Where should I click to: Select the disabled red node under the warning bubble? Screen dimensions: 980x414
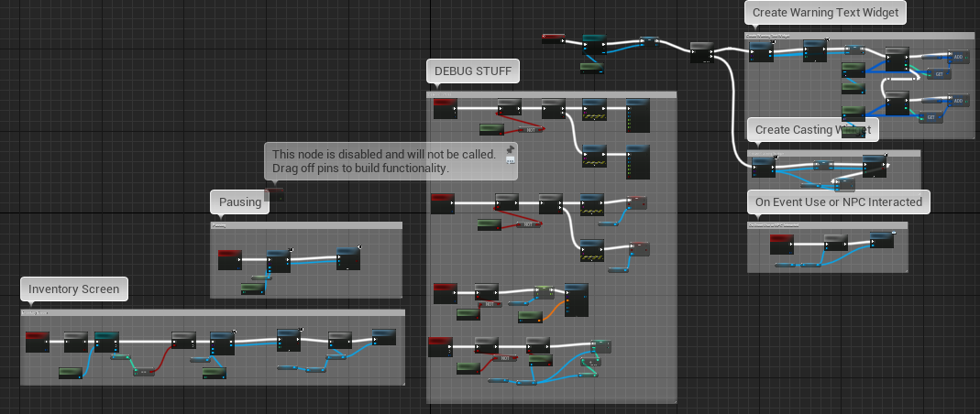[274, 194]
